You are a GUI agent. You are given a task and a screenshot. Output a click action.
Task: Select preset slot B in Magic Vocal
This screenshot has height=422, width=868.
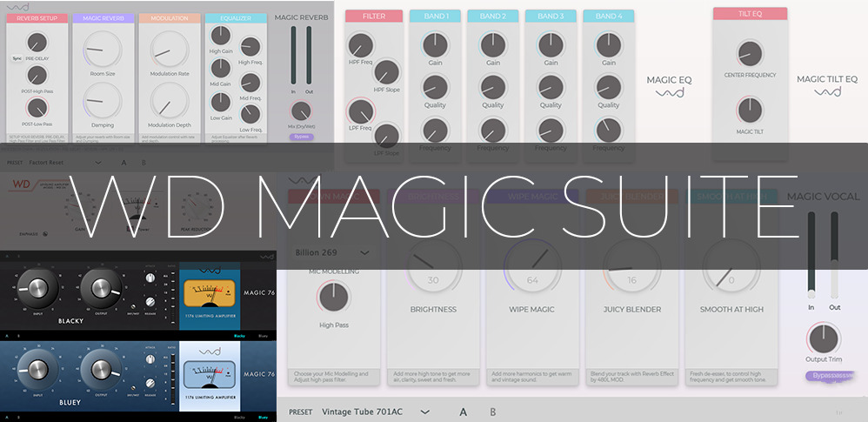click(492, 412)
